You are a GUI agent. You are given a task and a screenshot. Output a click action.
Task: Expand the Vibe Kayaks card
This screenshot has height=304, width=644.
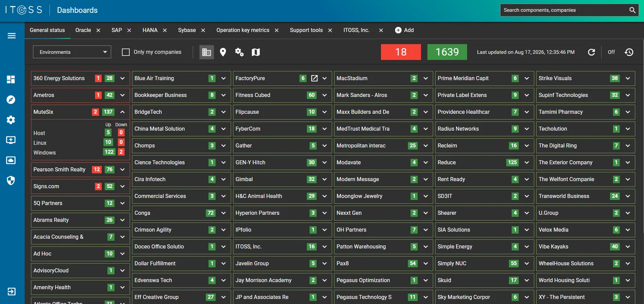tap(627, 246)
